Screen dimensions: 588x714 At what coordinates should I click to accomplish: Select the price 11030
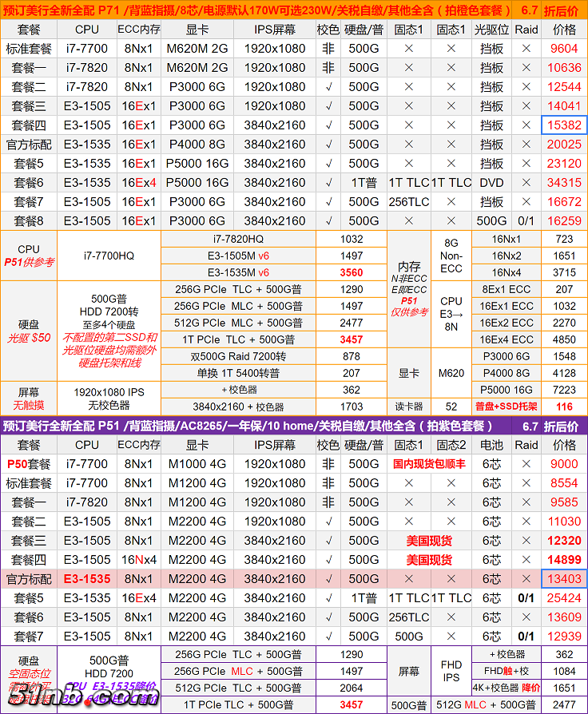tap(564, 522)
